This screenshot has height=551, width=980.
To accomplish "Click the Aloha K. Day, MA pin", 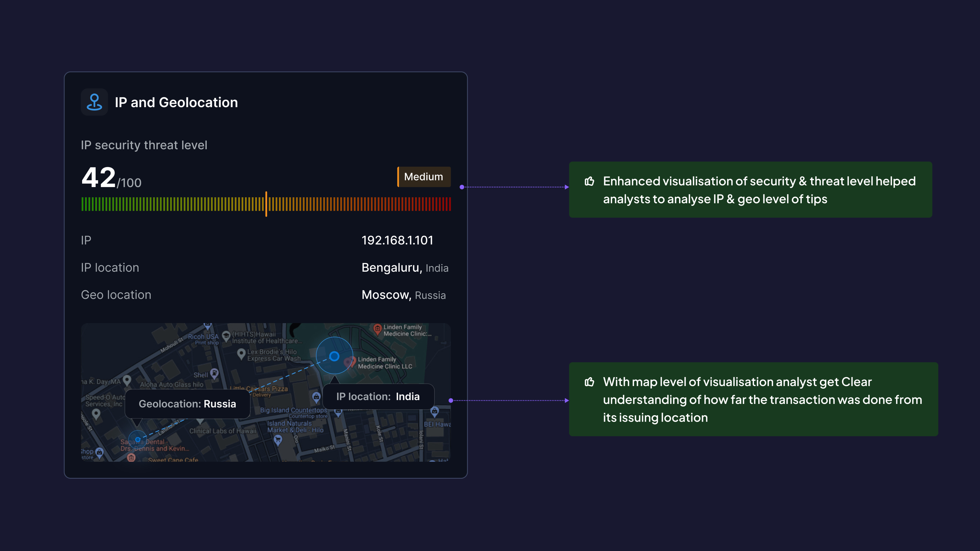I will click(x=127, y=380).
